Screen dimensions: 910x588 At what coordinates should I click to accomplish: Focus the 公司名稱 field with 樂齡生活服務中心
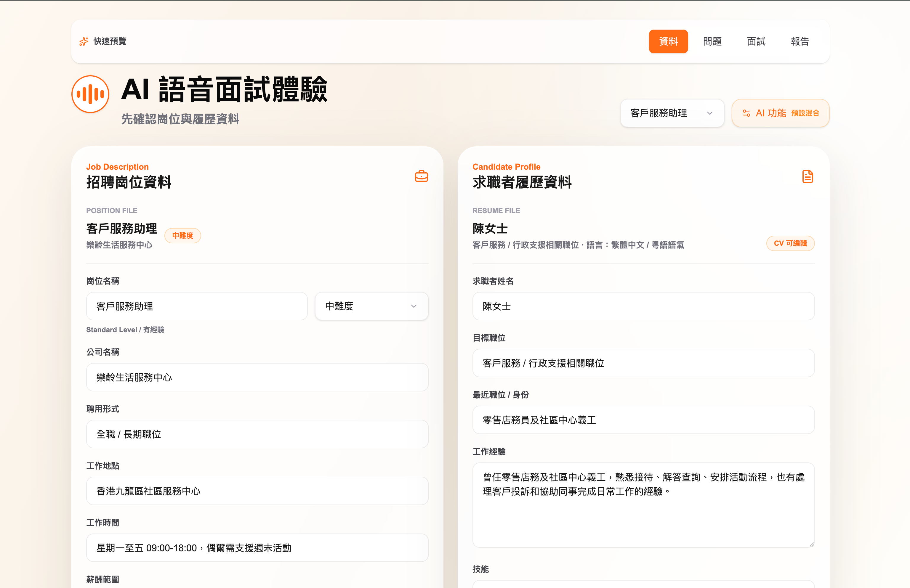[x=257, y=377]
